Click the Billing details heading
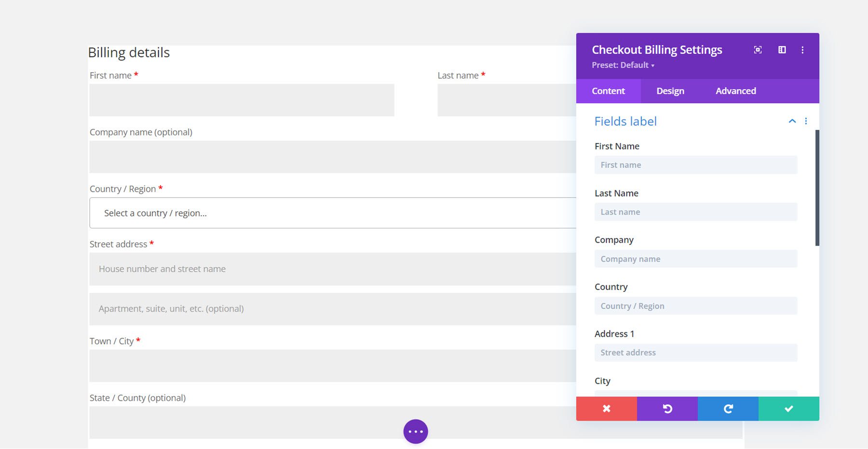 (x=128, y=52)
